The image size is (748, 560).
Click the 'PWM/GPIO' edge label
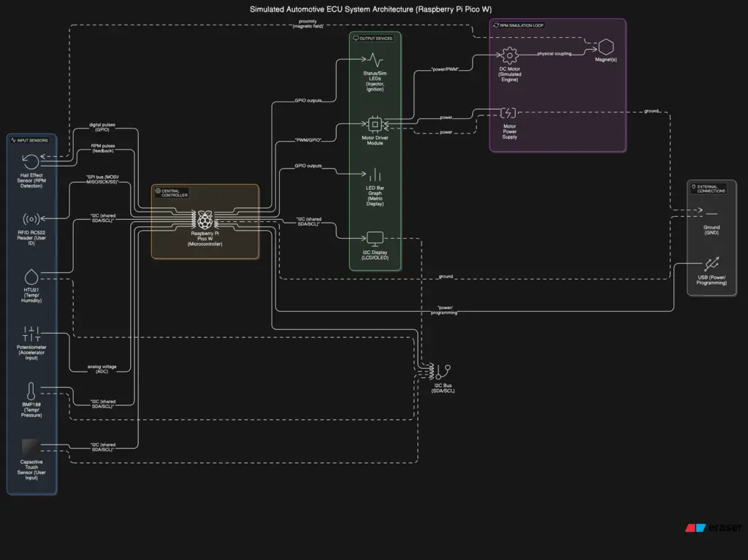(x=308, y=140)
